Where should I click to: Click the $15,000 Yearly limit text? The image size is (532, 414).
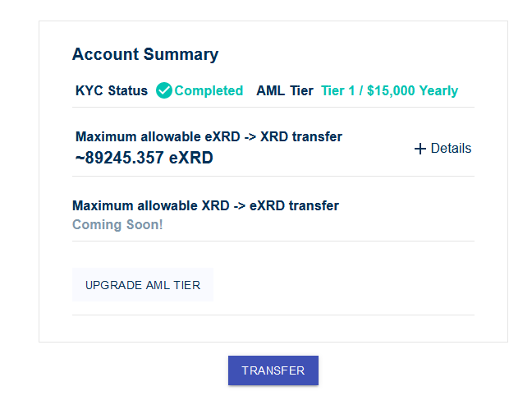click(x=413, y=90)
